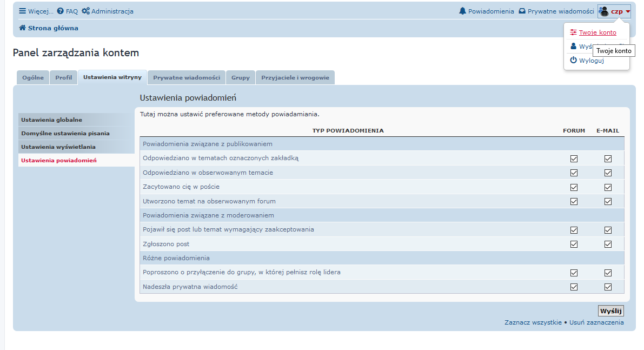Click the Strona główna home icon
644x350 pixels.
click(23, 28)
